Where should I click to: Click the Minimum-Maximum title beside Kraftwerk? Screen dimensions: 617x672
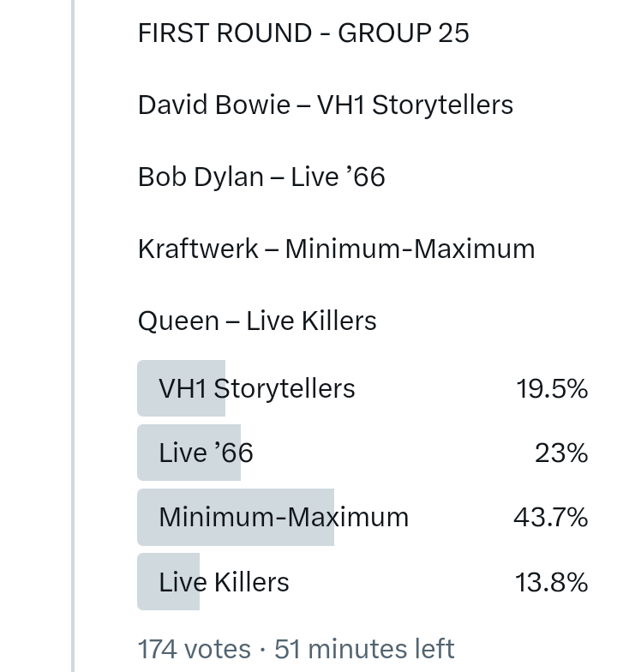pos(410,249)
